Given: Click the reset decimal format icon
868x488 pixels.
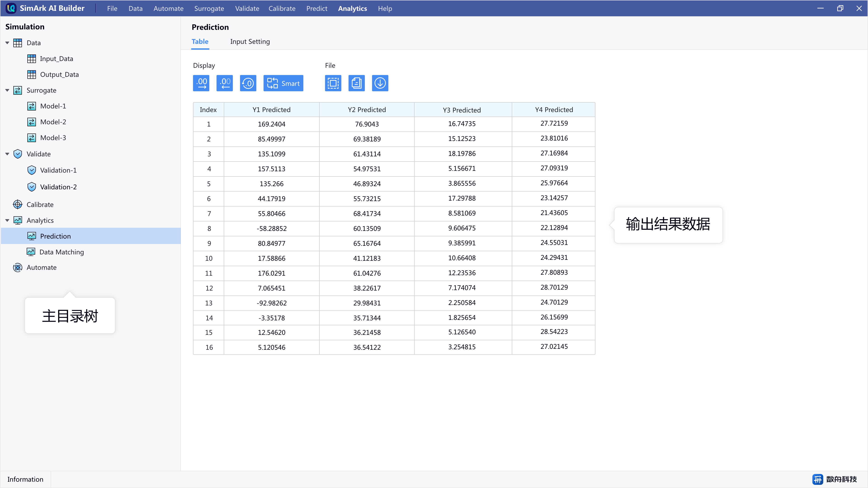Looking at the screenshot, I should pos(248,83).
